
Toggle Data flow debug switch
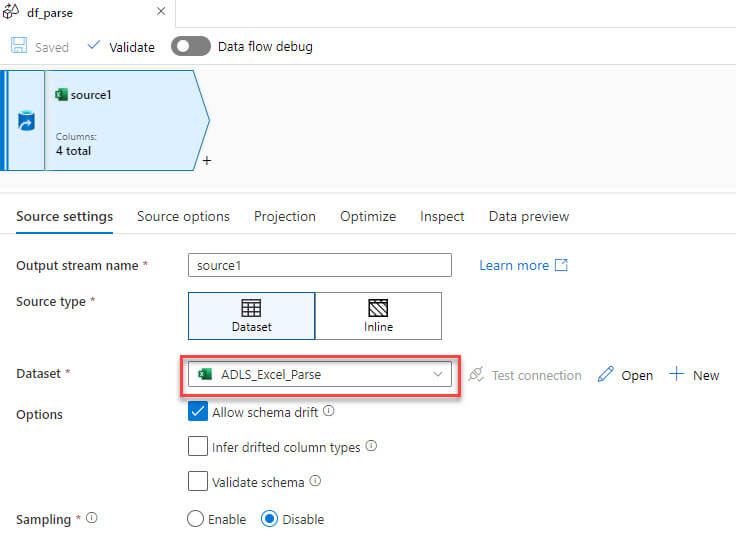pyautogui.click(x=190, y=46)
